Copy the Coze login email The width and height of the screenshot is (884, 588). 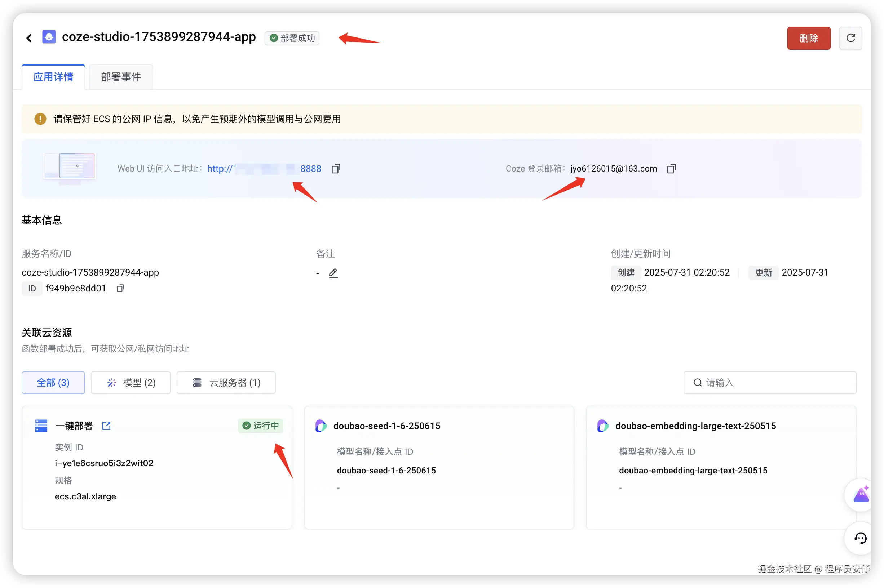671,169
